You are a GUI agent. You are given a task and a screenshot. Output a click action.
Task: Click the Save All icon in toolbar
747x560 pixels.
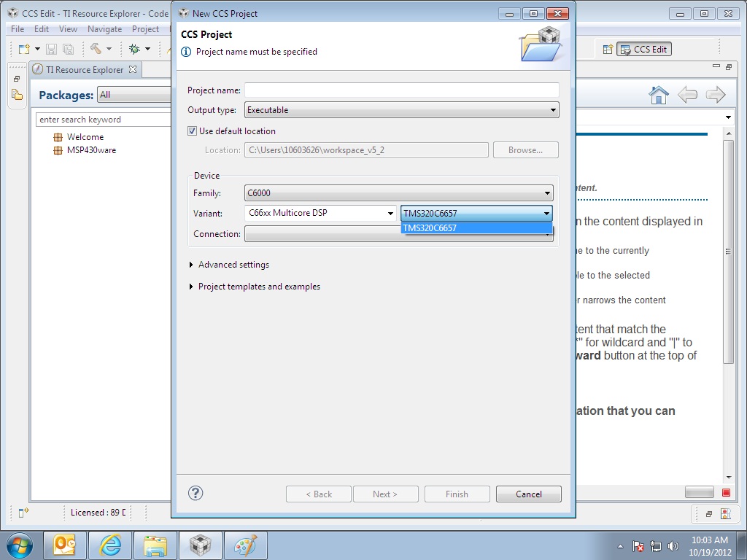pyautogui.click(x=68, y=49)
